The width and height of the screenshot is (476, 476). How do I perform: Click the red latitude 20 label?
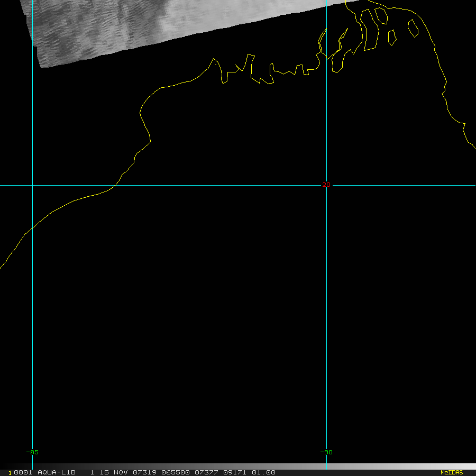(x=326, y=185)
